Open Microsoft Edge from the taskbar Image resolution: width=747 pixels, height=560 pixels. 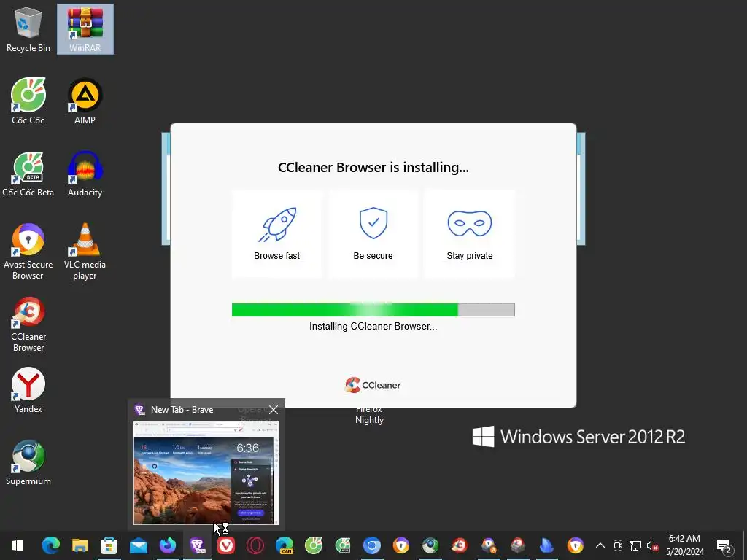[x=50, y=545]
